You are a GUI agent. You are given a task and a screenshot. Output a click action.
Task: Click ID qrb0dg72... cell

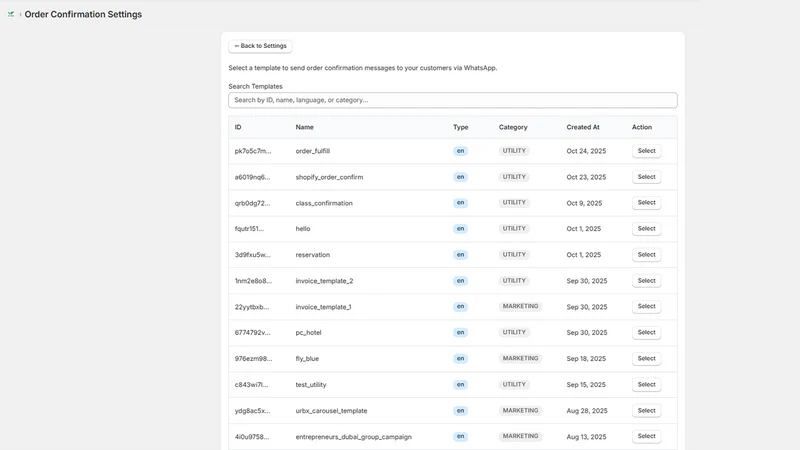pos(253,203)
